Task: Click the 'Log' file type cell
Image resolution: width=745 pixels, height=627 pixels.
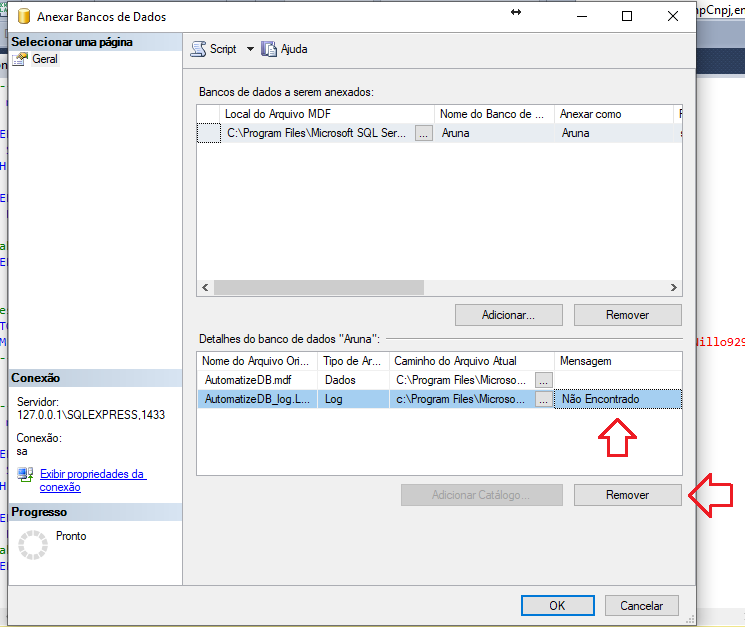Action: tap(353, 399)
